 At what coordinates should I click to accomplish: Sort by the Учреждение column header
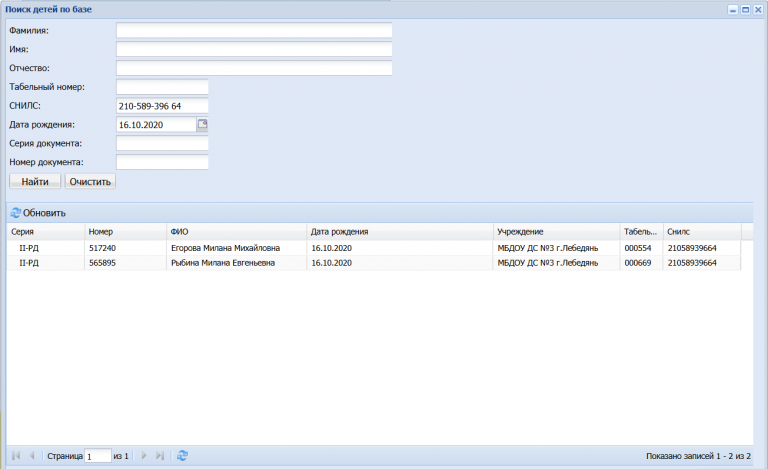click(x=556, y=232)
